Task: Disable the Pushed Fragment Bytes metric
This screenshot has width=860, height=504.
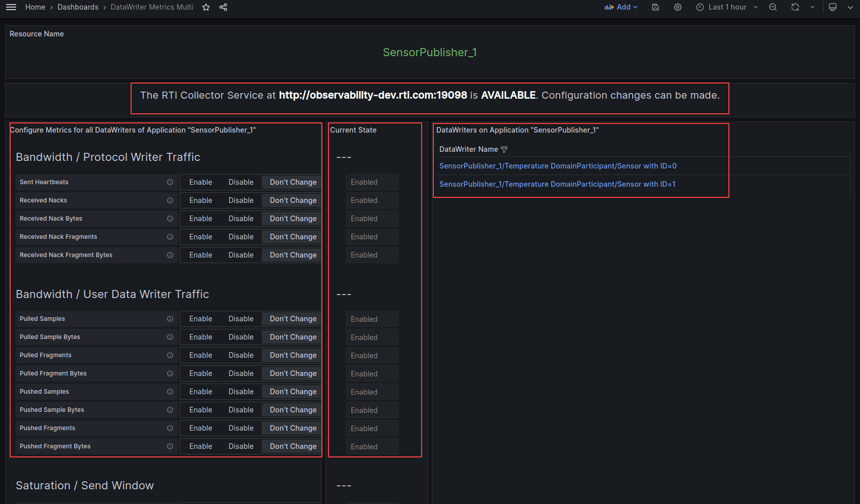Action: tap(241, 446)
